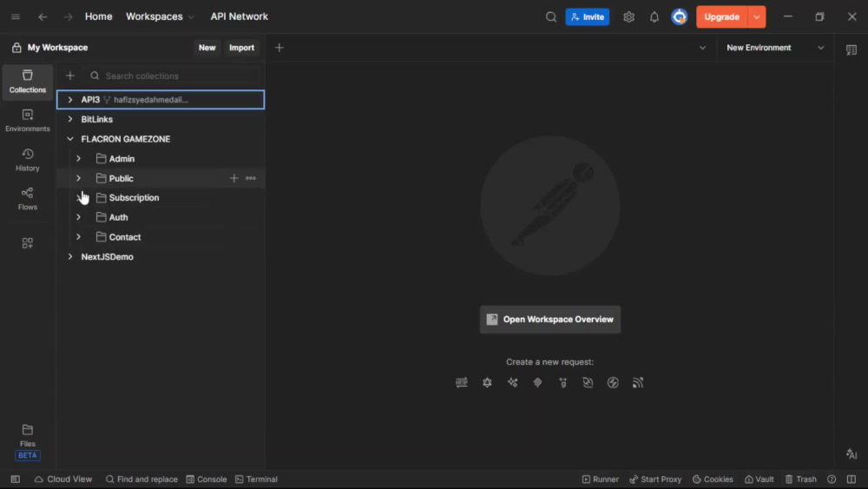Expand the Auth folder

tap(79, 217)
